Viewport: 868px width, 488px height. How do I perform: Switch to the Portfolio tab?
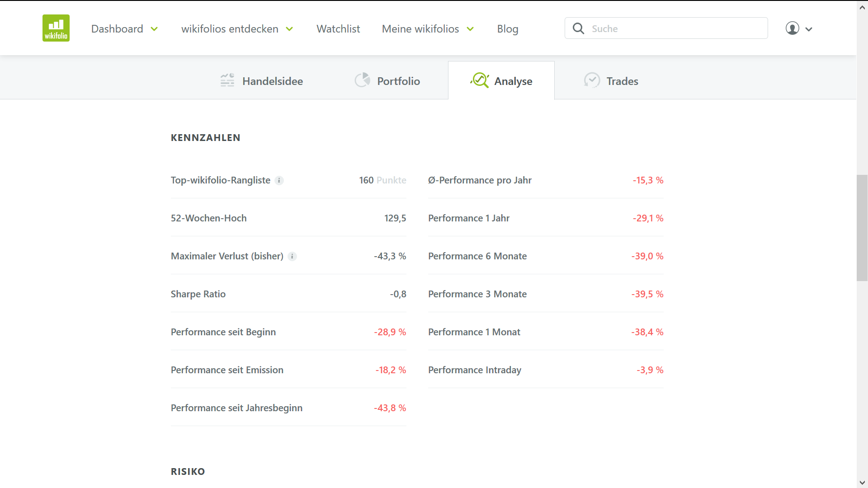[x=398, y=81]
